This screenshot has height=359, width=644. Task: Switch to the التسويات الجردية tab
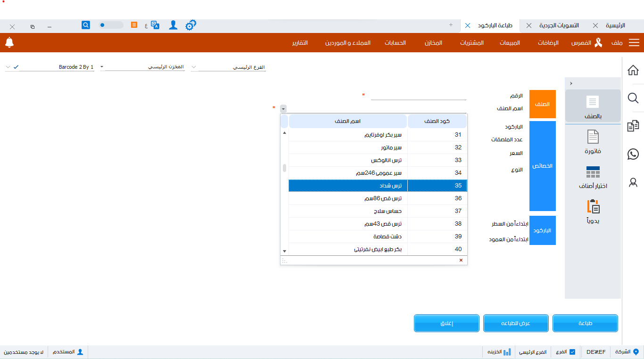point(559,25)
